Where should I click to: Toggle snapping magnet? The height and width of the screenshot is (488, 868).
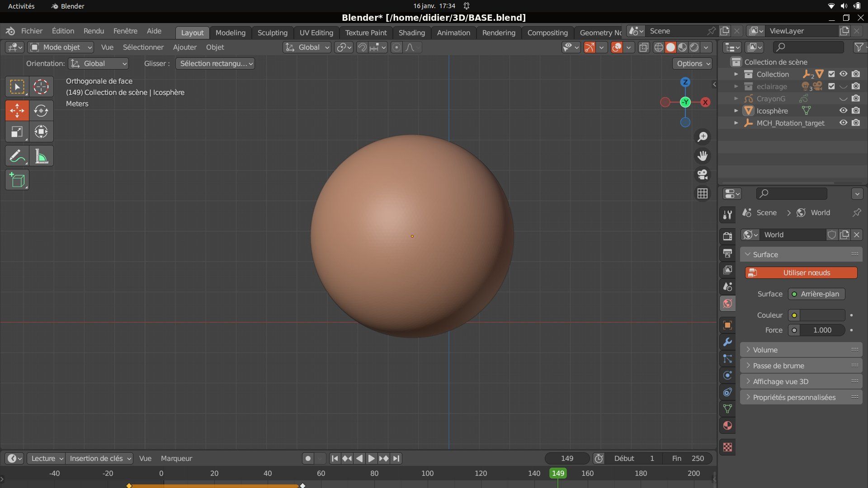(362, 47)
